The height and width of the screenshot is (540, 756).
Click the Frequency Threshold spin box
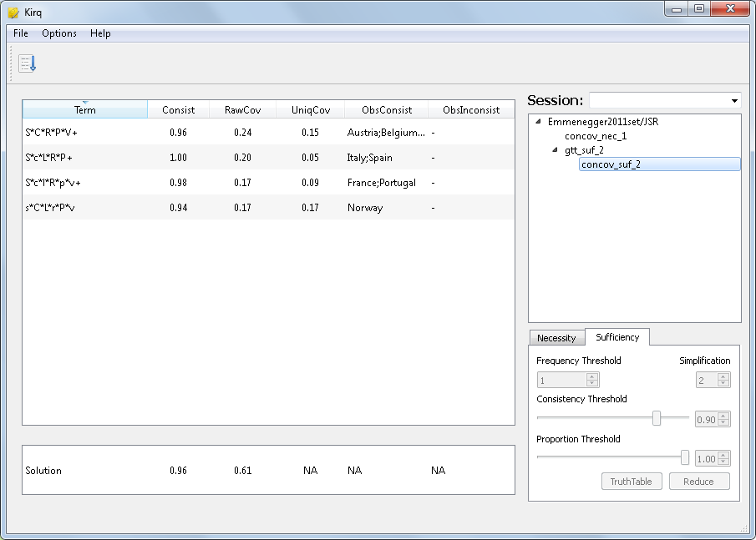[561, 381]
